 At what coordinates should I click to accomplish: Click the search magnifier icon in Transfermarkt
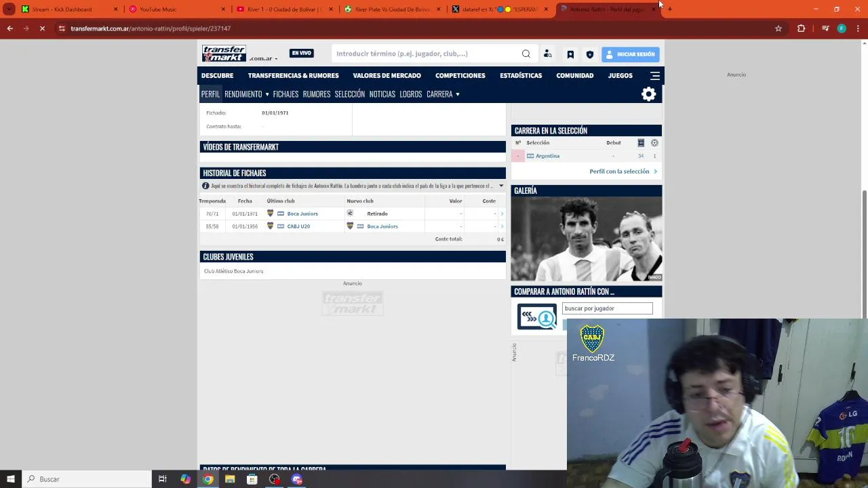click(x=526, y=54)
